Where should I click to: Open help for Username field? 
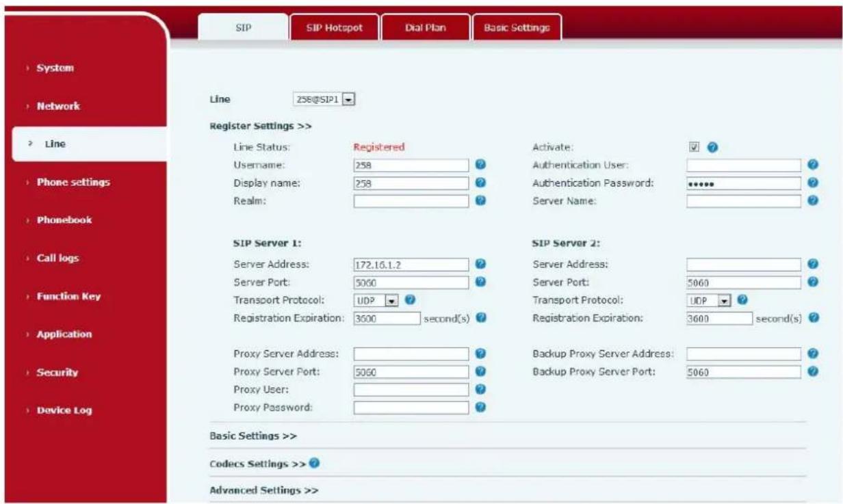tap(480, 165)
